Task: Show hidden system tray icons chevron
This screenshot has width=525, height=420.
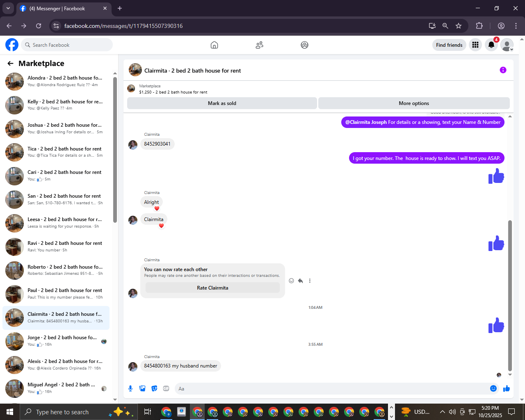Action: [442, 412]
